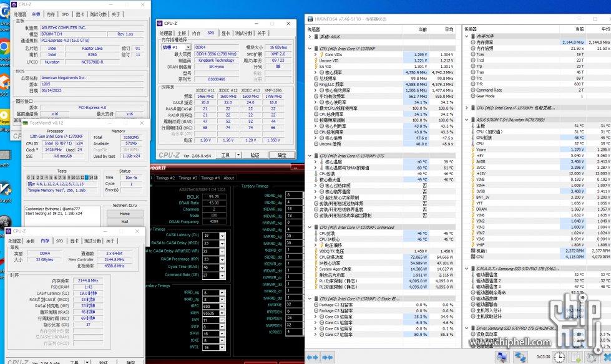Click the V-Ray desktop shortcut icon
Screen dimensions: 611x364
5,189
